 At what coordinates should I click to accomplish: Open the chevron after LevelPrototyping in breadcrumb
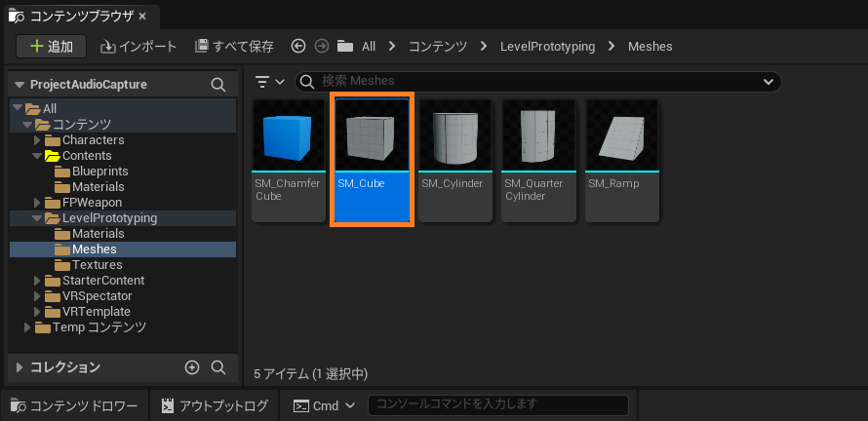point(612,47)
